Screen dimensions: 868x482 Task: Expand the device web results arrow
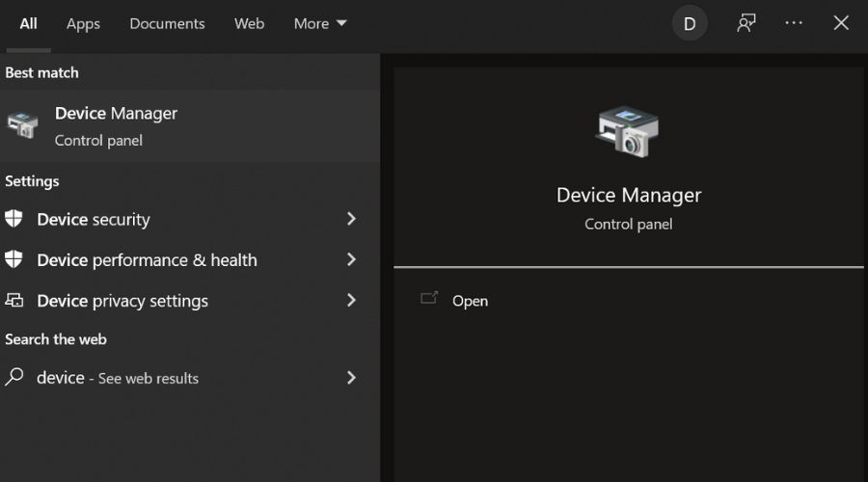(x=351, y=378)
